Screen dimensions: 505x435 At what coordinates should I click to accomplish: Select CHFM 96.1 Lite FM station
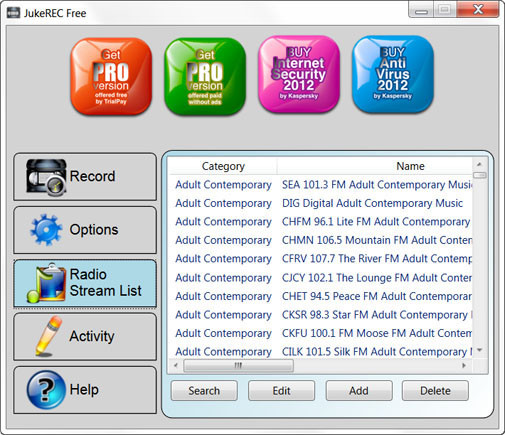376,221
